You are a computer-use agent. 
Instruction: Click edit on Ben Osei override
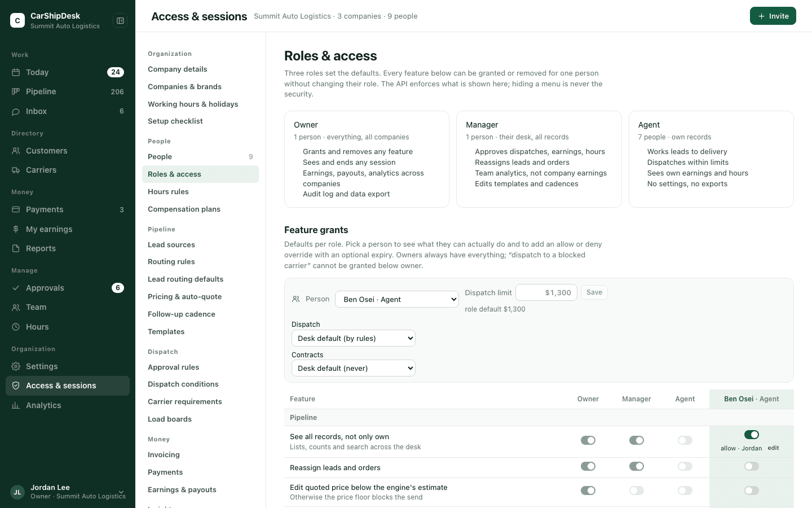click(x=773, y=448)
